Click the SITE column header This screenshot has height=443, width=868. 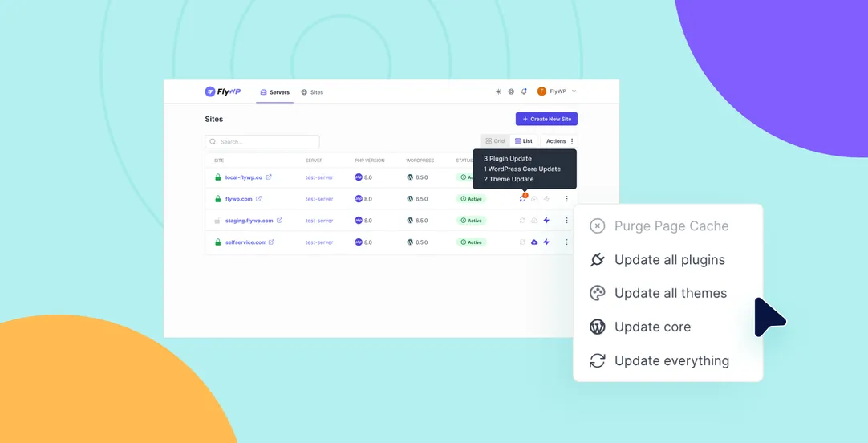219,161
